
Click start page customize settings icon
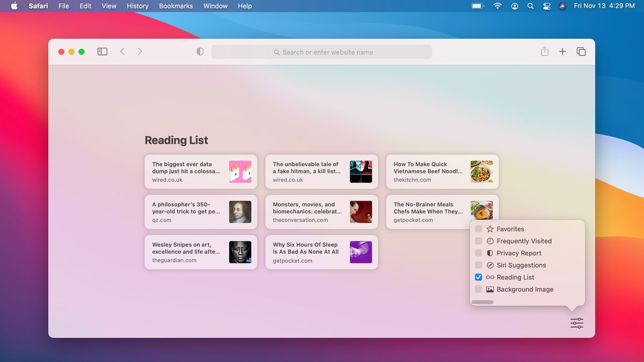pyautogui.click(x=577, y=323)
